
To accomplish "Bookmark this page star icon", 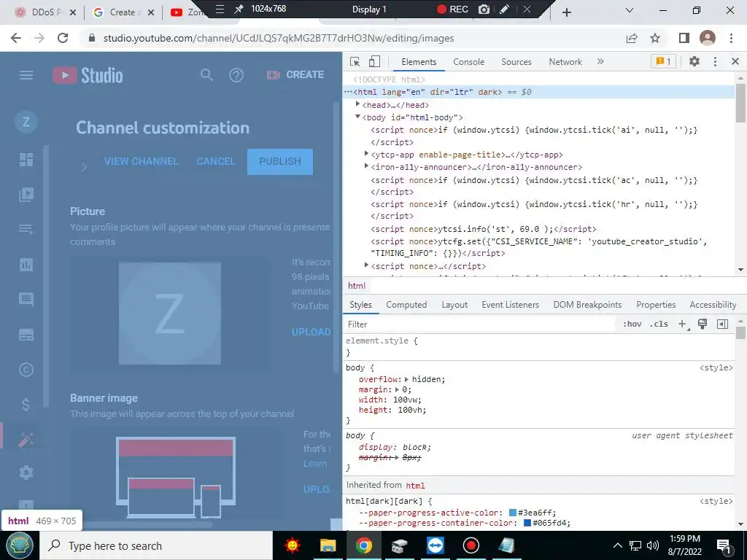I will (x=655, y=38).
